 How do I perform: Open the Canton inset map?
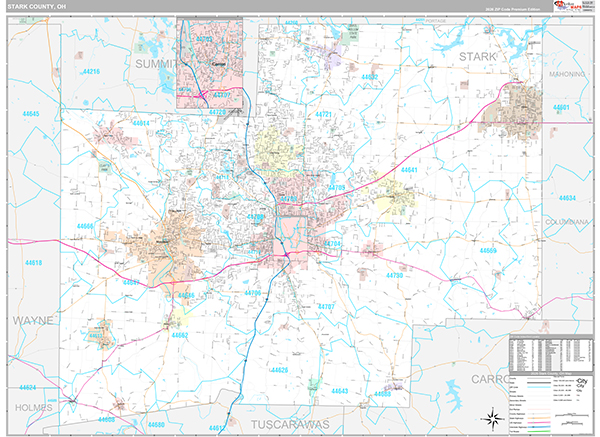(209, 63)
